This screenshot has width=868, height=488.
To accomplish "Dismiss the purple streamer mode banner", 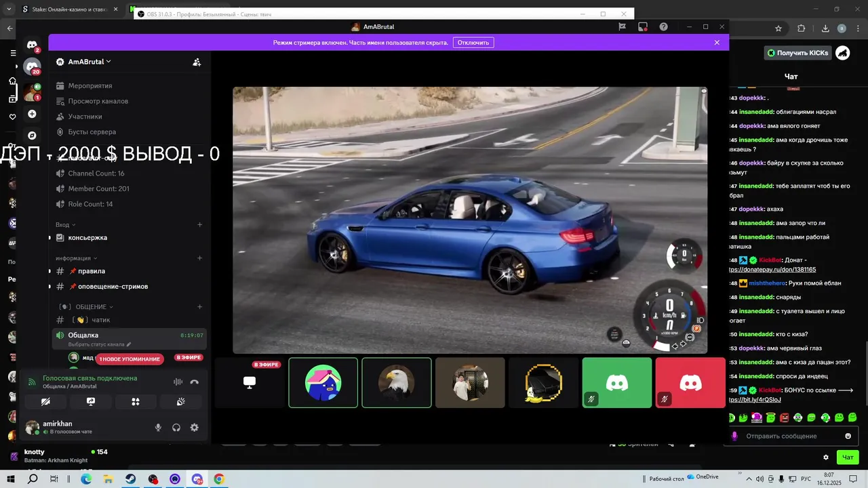I will click(x=717, y=42).
